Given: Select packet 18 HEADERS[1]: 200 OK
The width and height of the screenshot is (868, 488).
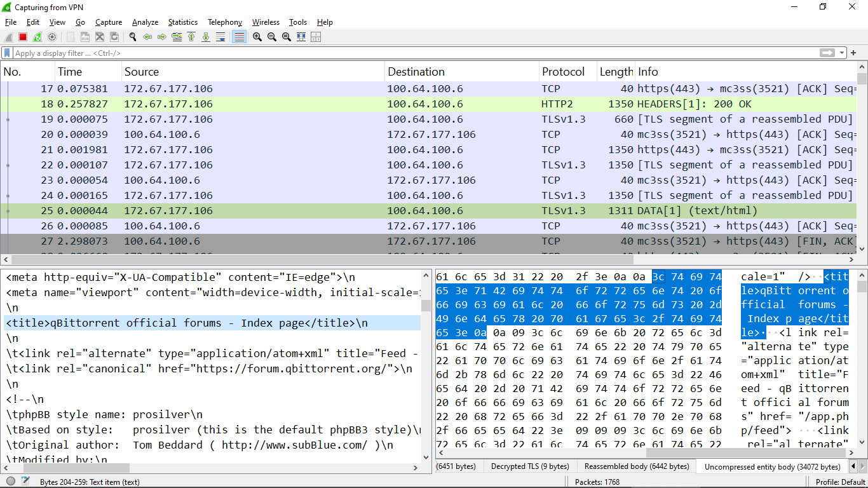Looking at the screenshot, I should coord(429,104).
